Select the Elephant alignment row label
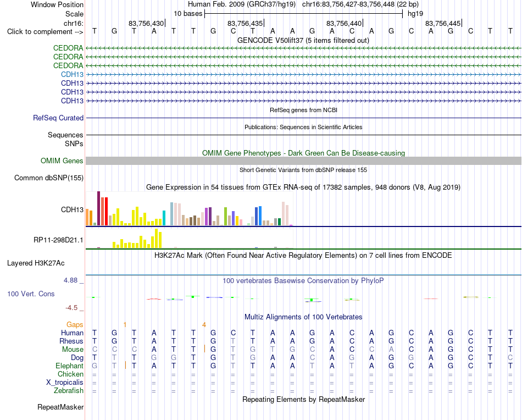522x420 pixels. (x=69, y=366)
